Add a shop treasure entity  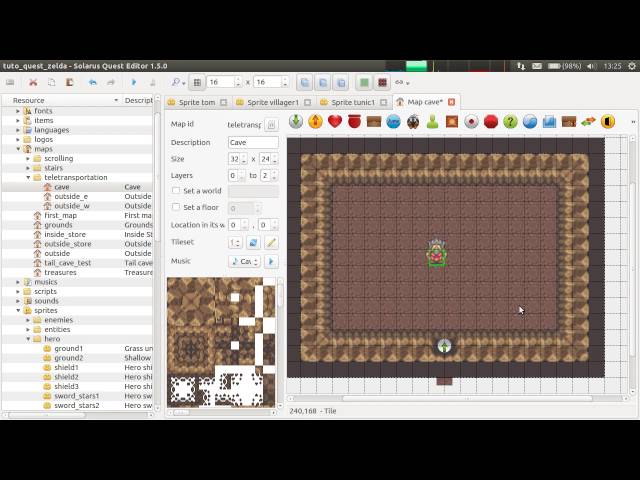(569, 121)
